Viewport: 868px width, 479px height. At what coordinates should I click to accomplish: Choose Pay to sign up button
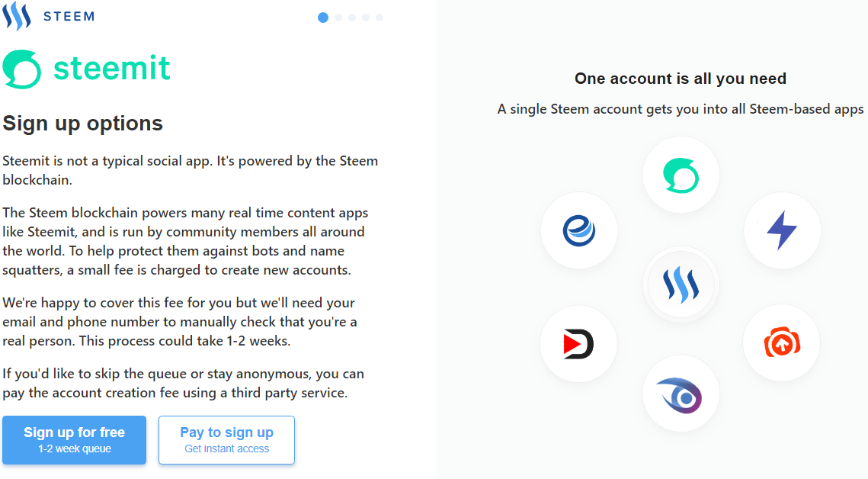(x=226, y=439)
